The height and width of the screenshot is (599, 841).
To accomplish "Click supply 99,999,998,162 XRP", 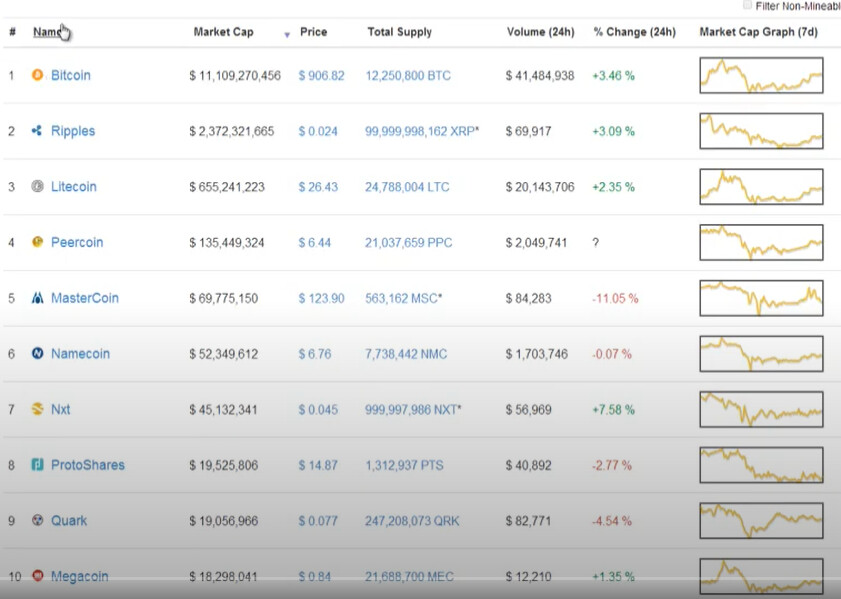I will 422,131.
